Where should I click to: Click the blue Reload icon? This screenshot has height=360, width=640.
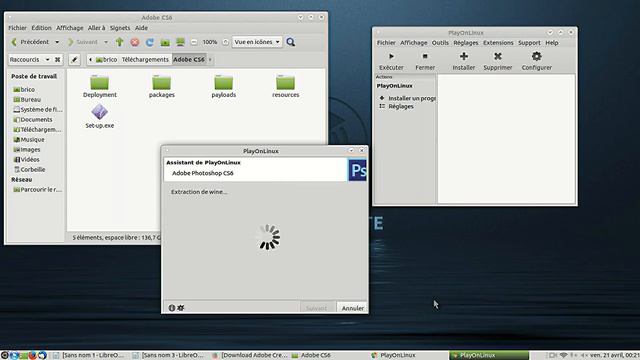tap(150, 42)
